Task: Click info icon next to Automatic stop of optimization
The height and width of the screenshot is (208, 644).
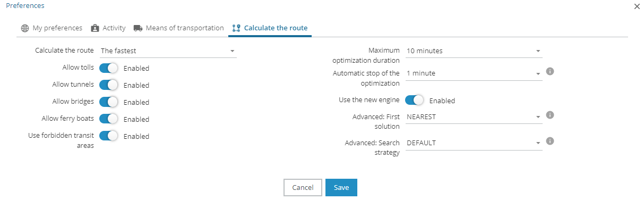Action: (550, 71)
